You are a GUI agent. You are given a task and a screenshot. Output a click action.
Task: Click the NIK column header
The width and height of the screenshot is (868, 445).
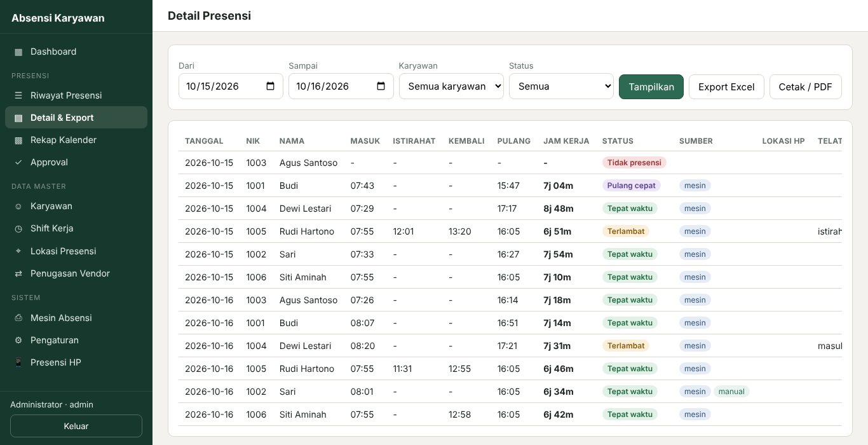253,141
